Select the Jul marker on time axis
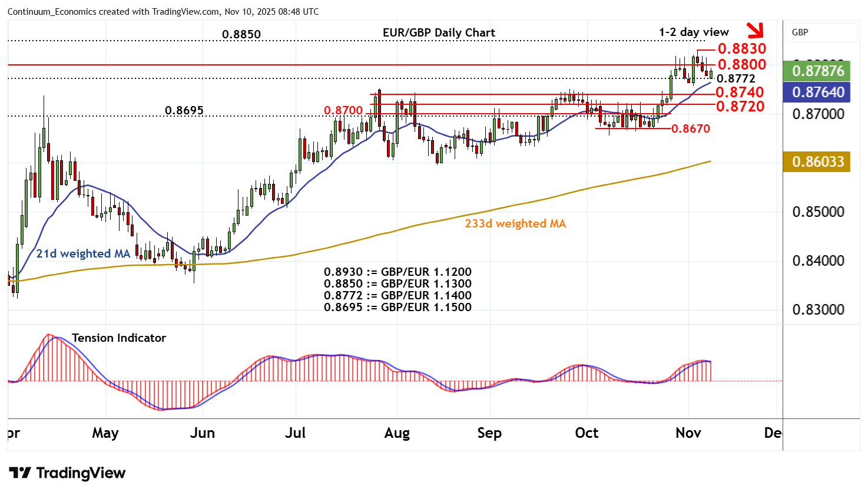Viewport: 868px width, 495px height. [x=295, y=433]
